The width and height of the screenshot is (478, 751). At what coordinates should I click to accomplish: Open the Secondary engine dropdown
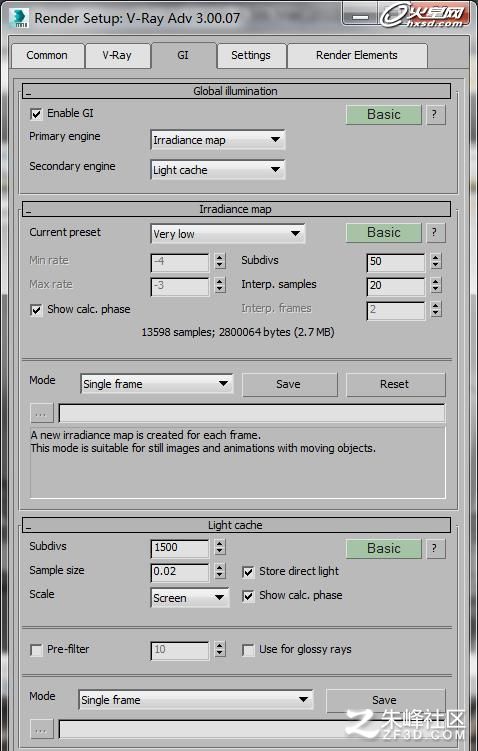tap(218, 170)
